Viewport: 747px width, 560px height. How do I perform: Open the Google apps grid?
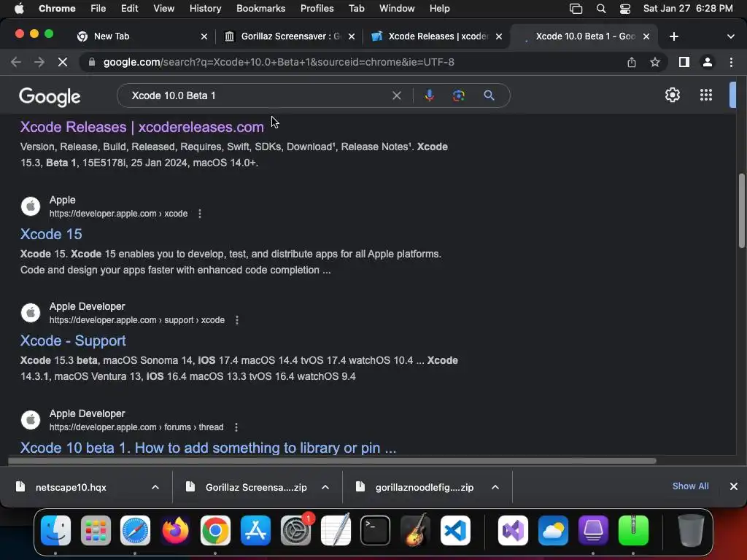[x=706, y=95]
